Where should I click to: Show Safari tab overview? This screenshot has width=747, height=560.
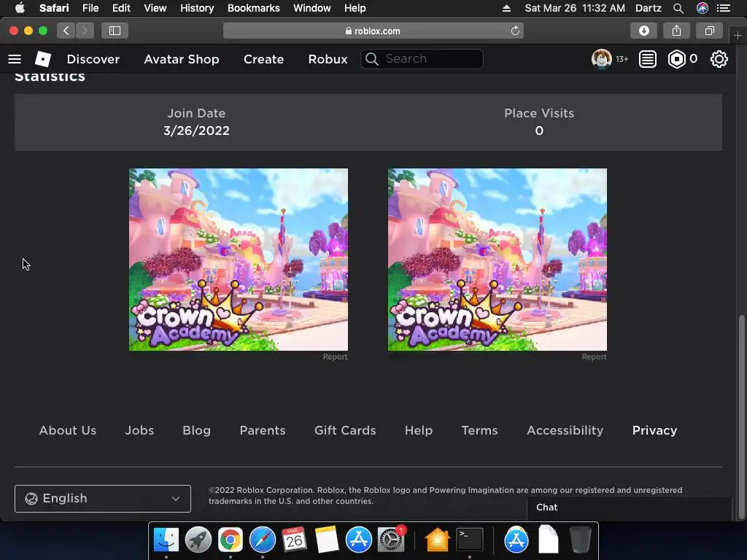tap(709, 31)
